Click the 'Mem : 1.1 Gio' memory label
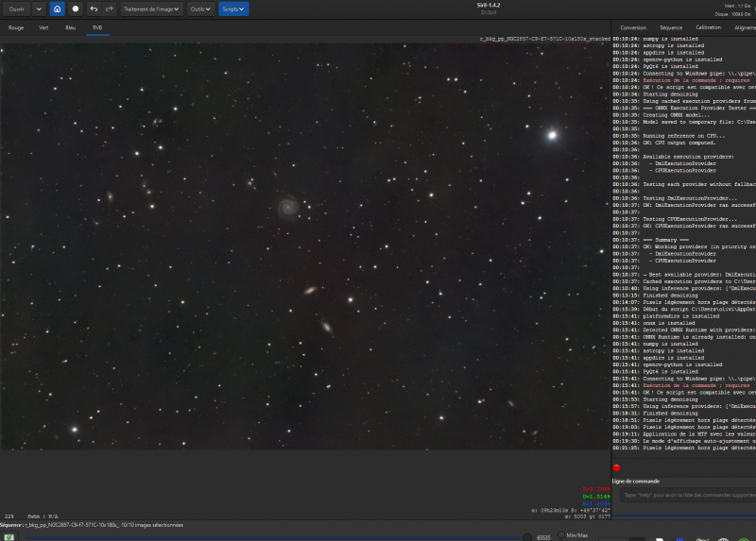756x541 pixels. point(737,6)
